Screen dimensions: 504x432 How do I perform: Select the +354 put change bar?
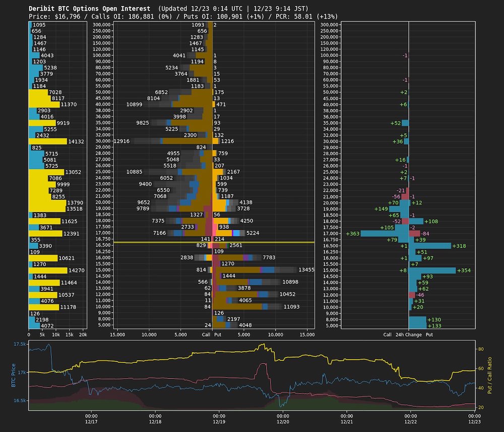(x=432, y=270)
